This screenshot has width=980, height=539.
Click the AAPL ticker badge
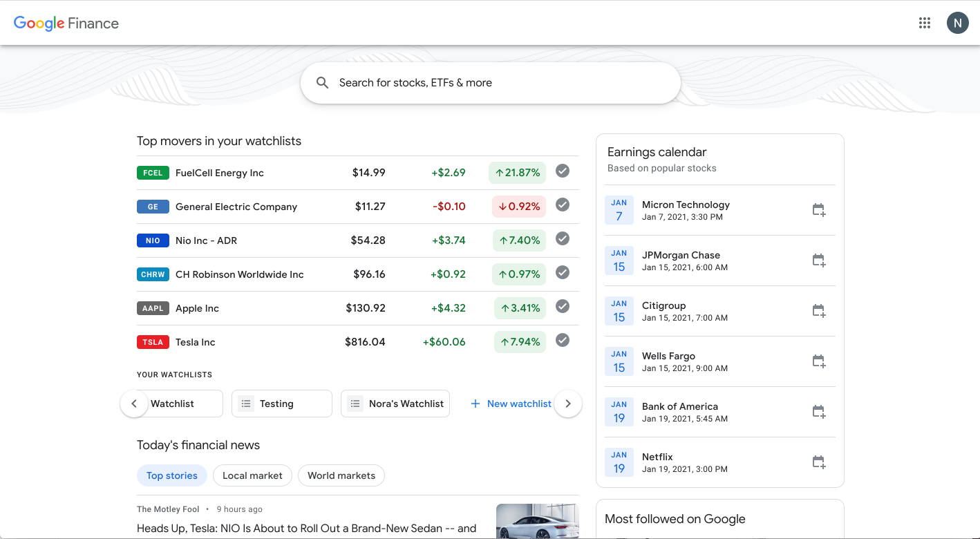click(153, 308)
